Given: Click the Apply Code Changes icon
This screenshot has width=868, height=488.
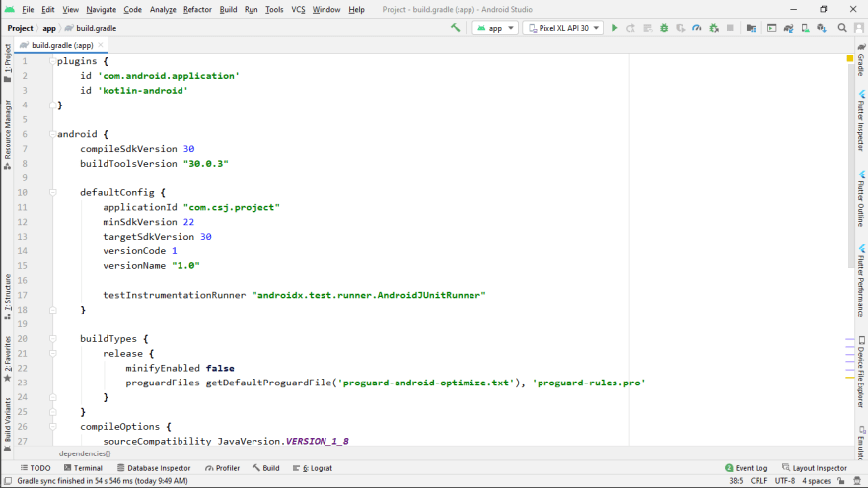Looking at the screenshot, I should click(647, 28).
